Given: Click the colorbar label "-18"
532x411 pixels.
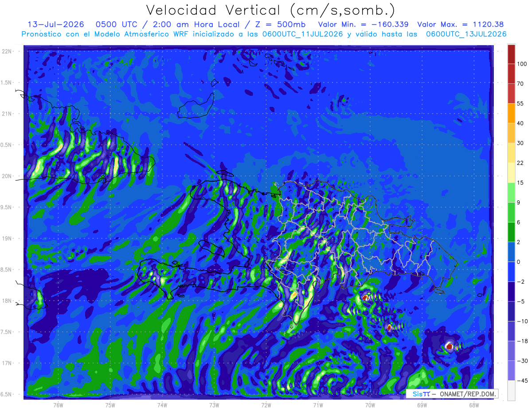Looking at the screenshot, I should pyautogui.click(x=522, y=341).
